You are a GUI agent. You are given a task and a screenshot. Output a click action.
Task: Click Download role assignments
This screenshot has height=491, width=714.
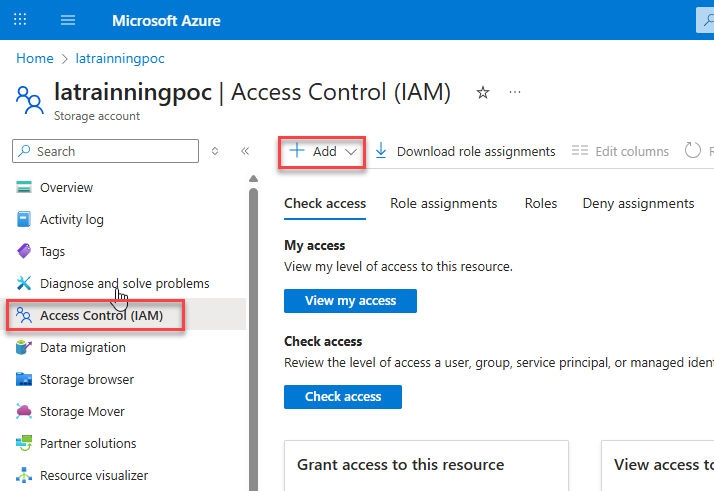tap(465, 151)
